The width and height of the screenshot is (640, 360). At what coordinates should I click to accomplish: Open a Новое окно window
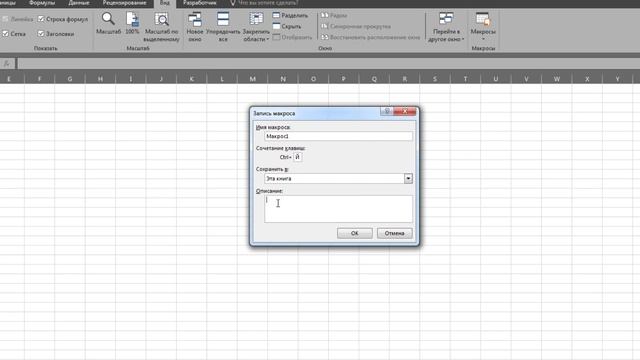[x=195, y=27]
